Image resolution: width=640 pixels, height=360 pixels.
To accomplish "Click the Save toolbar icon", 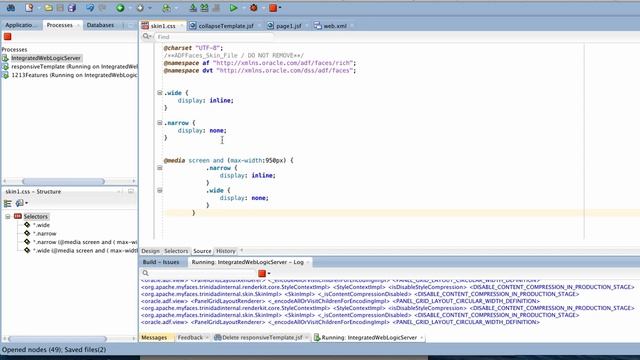I will (x=60, y=7).
